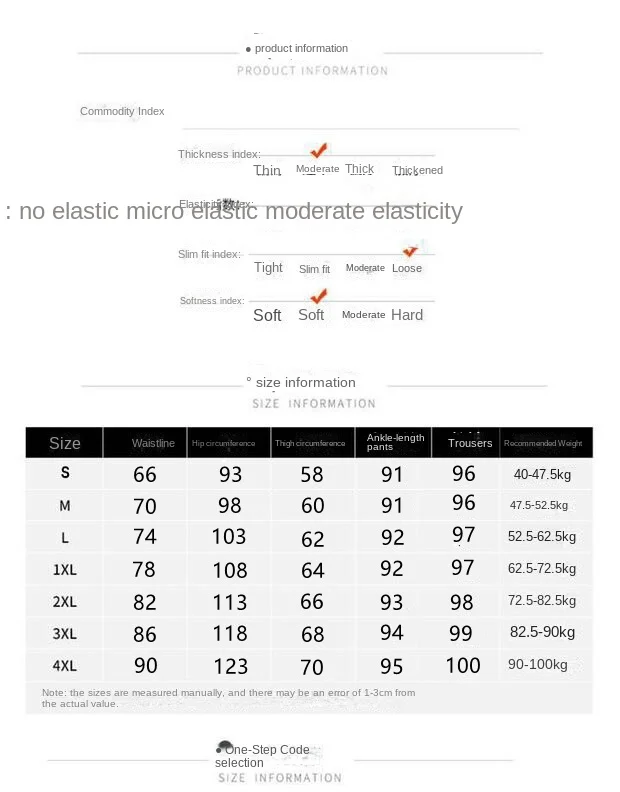Image resolution: width=620 pixels, height=792 pixels.
Task: Click the 4XL trousers length value 100
Action: 463,665
